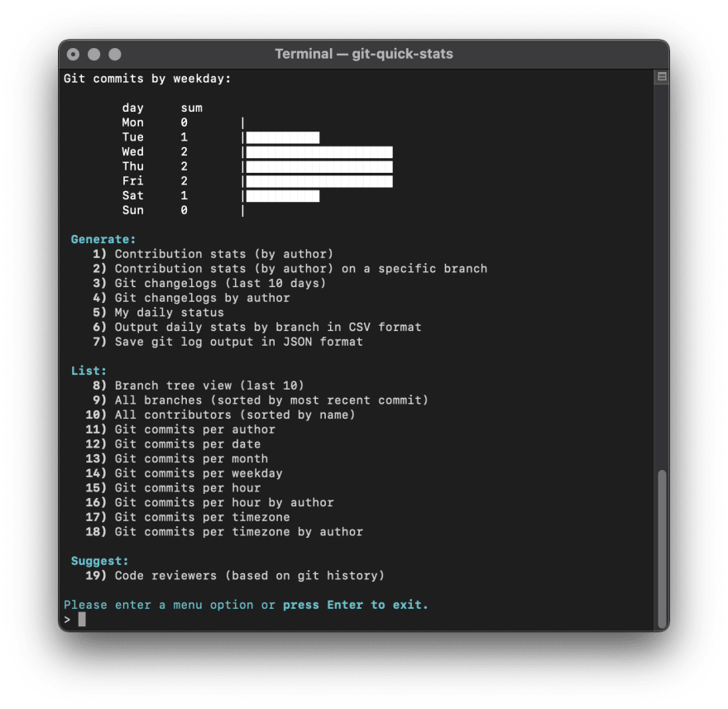The width and height of the screenshot is (728, 709).
Task: Click the Wed bar in the chart
Action: pos(319,152)
